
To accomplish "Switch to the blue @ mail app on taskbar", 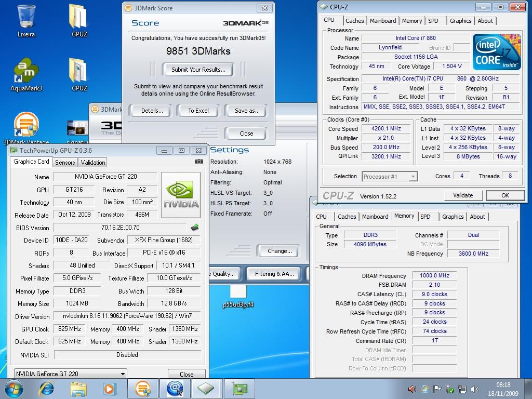I will [x=175, y=389].
